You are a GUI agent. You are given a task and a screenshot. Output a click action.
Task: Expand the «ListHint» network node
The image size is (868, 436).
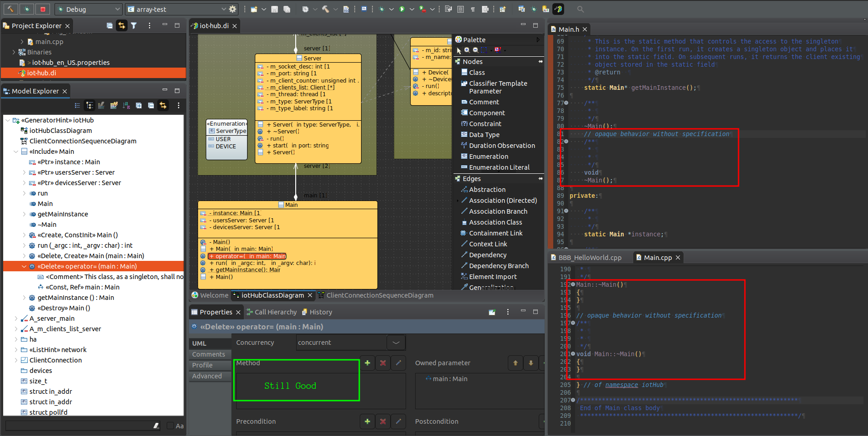pos(16,350)
